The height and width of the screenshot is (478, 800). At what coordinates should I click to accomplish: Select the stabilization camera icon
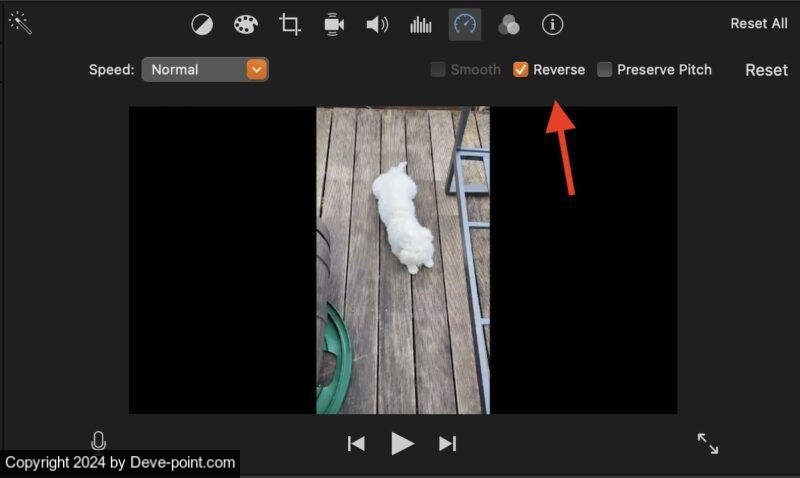[333, 24]
